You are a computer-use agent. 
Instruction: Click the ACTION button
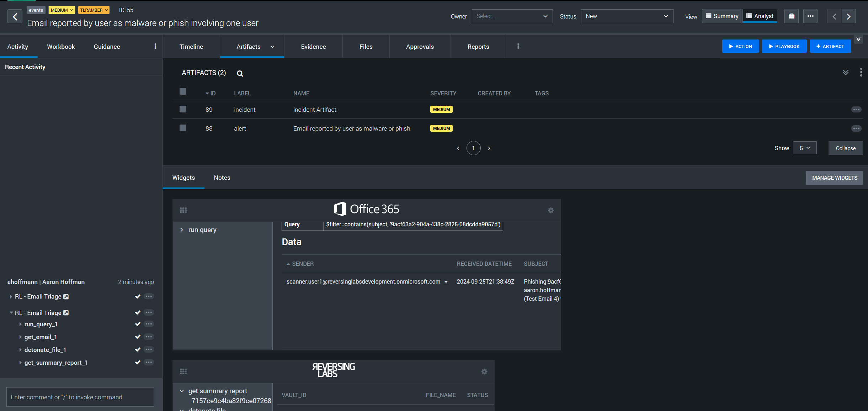point(740,46)
